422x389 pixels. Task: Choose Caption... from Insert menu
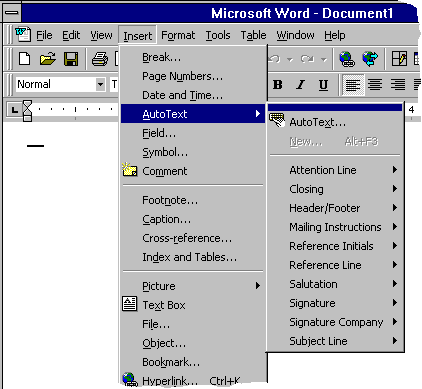click(193, 219)
